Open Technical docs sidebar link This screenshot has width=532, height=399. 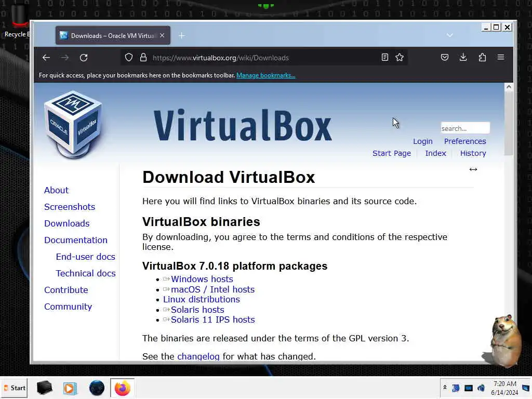86,273
